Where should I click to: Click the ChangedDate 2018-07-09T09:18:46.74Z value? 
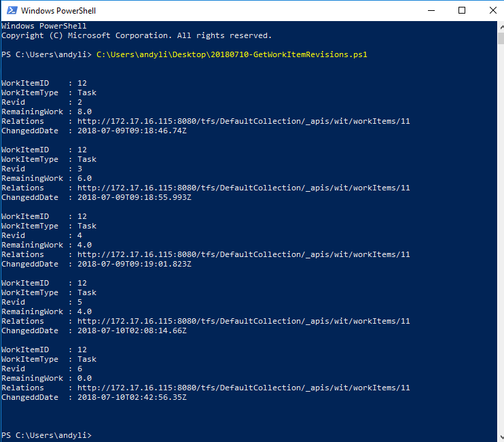click(132, 131)
